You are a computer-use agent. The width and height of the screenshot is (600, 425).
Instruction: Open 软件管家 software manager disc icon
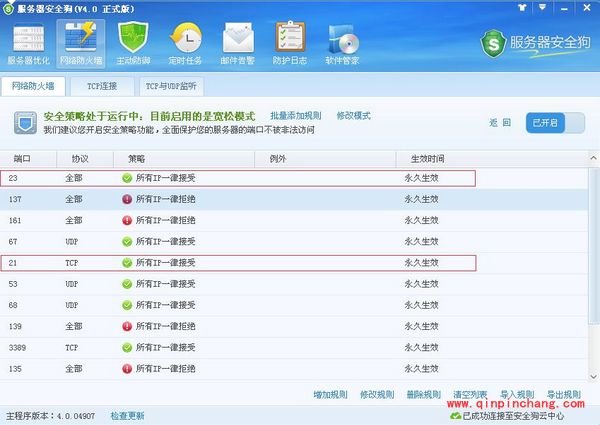coord(342,44)
